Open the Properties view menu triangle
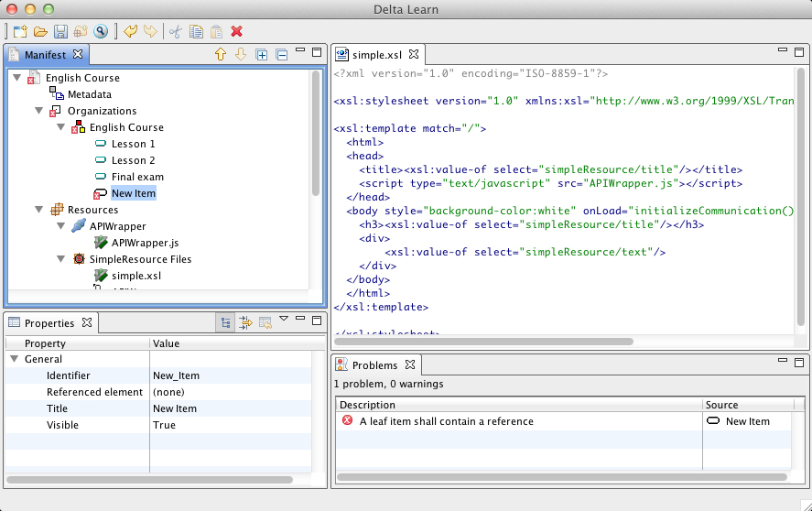Viewport: 812px width, 511px height. tap(283, 319)
